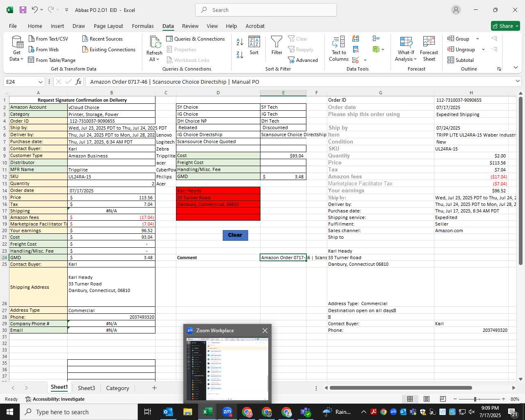Open the Group dropdown arrow
Screen dimensions: 525x420
[x=477, y=39]
